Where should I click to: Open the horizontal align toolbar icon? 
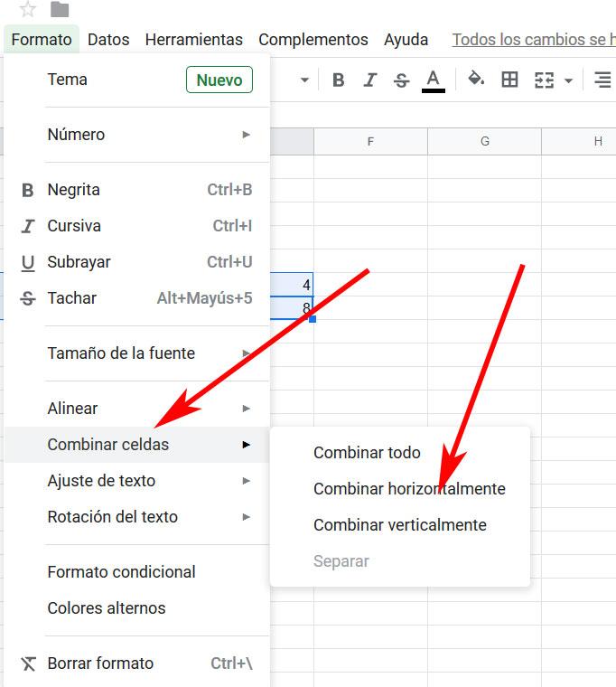coord(602,80)
